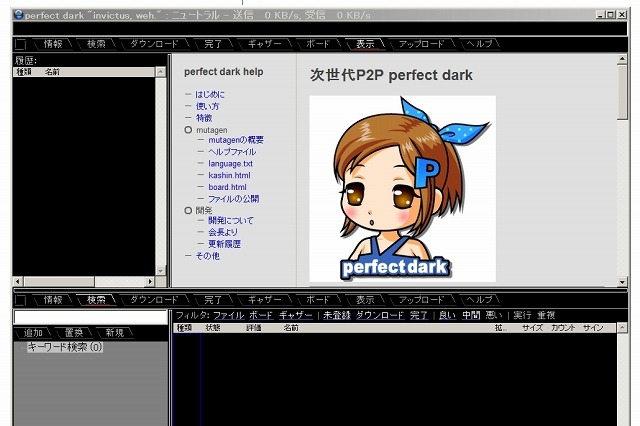Click the 新規 button
The height and width of the screenshot is (426, 640).
click(x=115, y=333)
